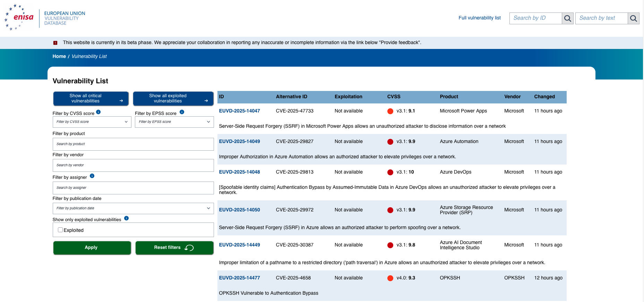Click the ENISA logo

pos(19,17)
